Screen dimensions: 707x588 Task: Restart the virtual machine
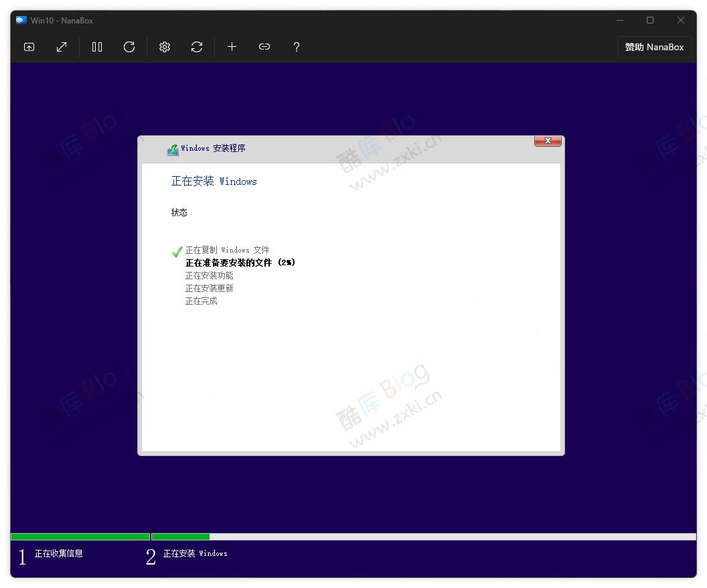(129, 47)
